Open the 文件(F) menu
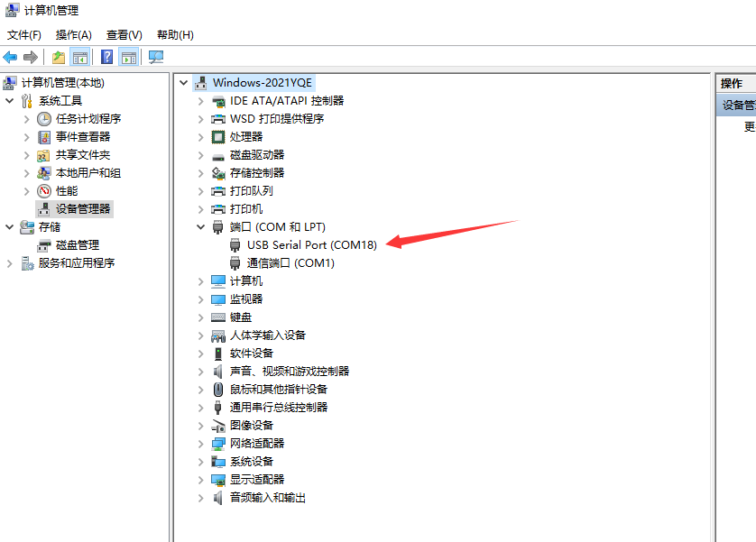The height and width of the screenshot is (542, 756). [x=24, y=35]
